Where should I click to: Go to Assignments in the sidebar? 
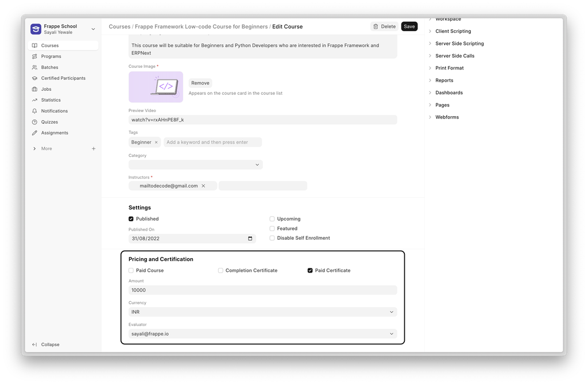click(x=54, y=133)
